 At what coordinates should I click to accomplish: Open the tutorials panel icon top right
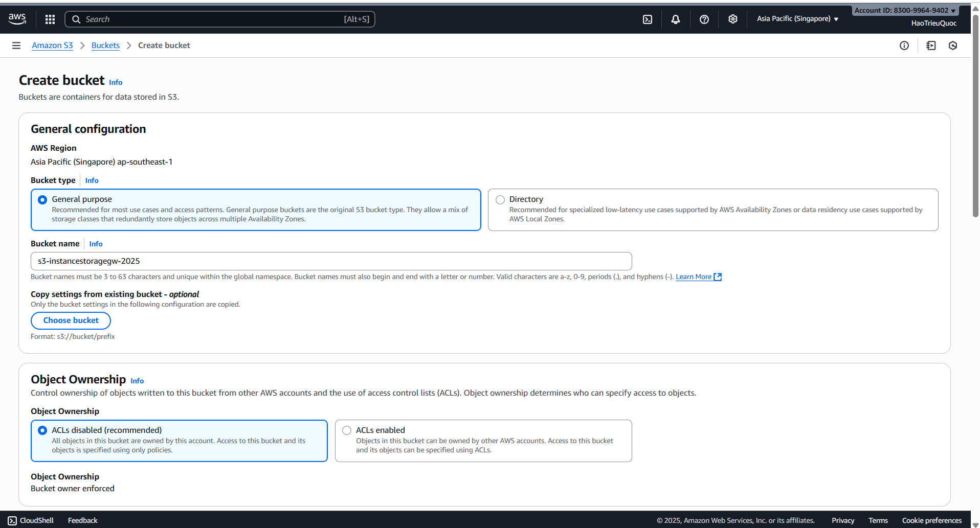(931, 45)
